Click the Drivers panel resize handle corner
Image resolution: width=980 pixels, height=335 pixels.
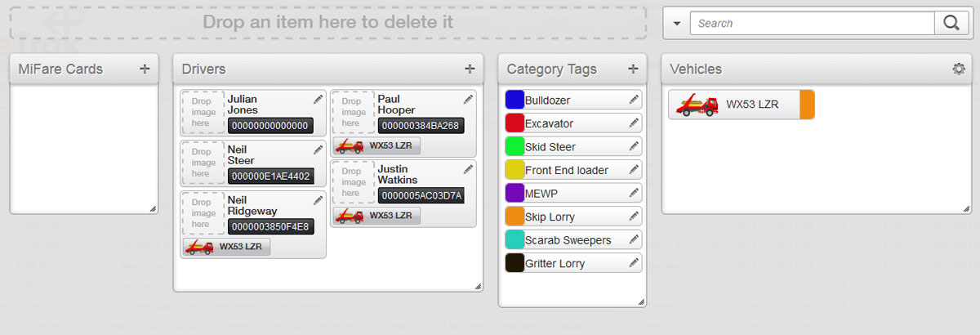tap(478, 286)
